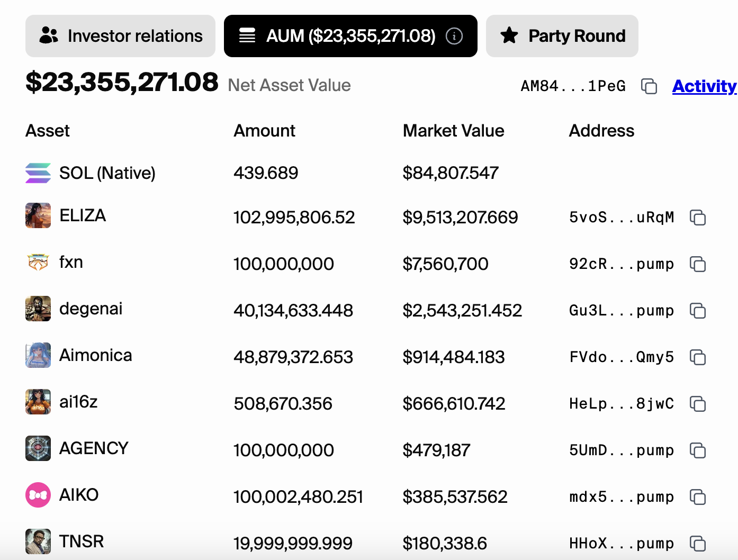Copy the ELIZA token address
Image resolution: width=738 pixels, height=560 pixels.
(698, 218)
